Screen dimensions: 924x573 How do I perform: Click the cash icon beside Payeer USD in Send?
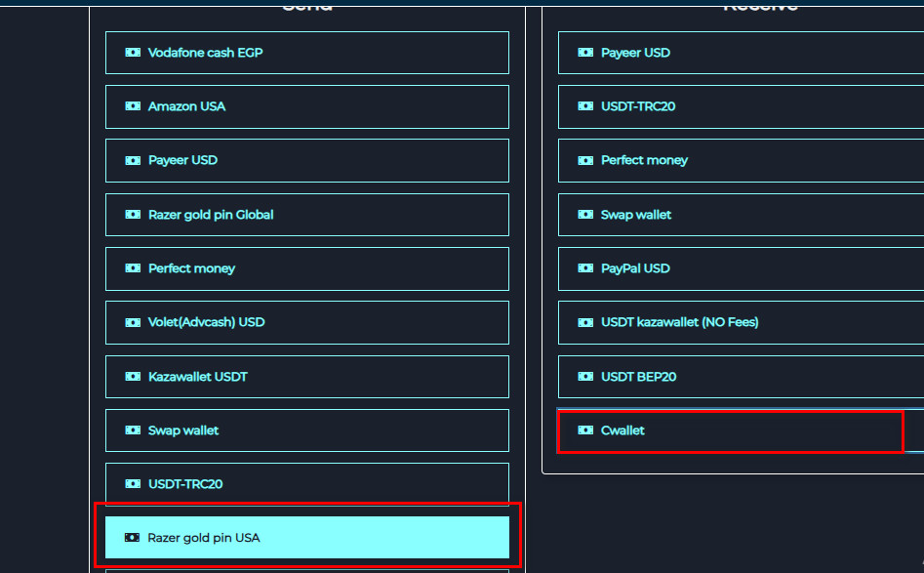[133, 160]
